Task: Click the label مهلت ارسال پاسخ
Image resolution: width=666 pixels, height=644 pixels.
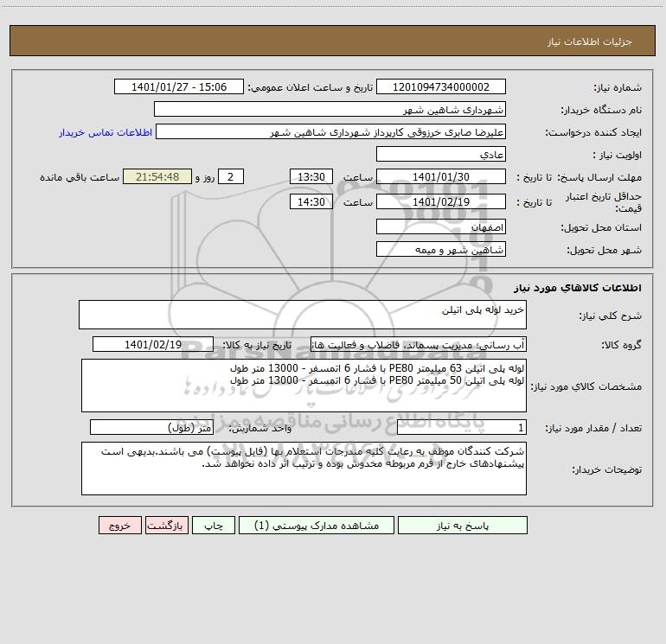Action: (599, 177)
